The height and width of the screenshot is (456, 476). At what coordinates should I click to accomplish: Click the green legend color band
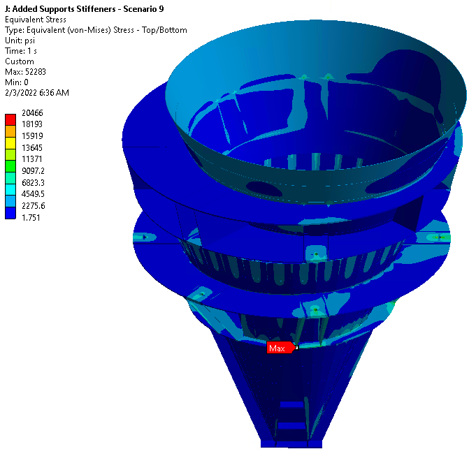pyautogui.click(x=10, y=166)
